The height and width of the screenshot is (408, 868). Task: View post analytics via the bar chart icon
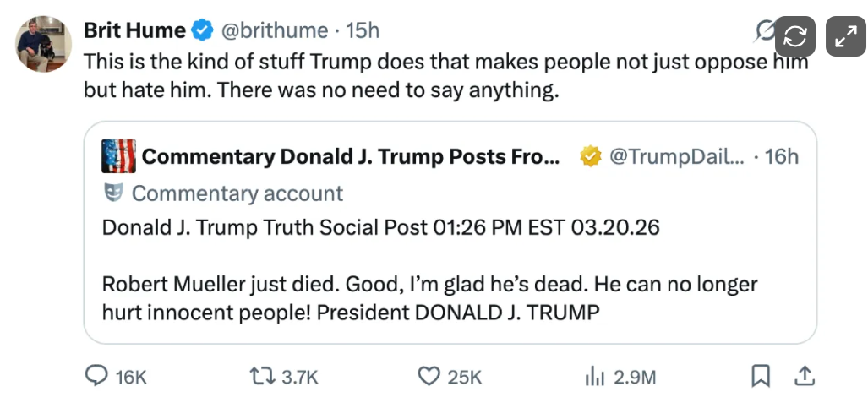tap(594, 376)
